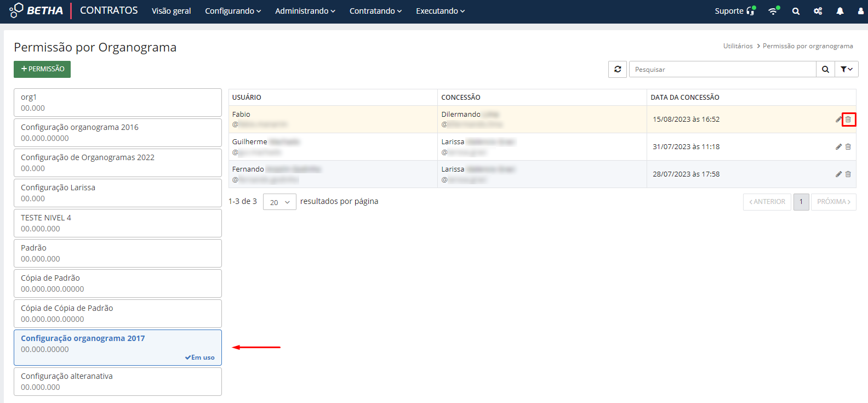The image size is (868, 403).
Task: Open the top bar search icon
Action: coord(796,11)
